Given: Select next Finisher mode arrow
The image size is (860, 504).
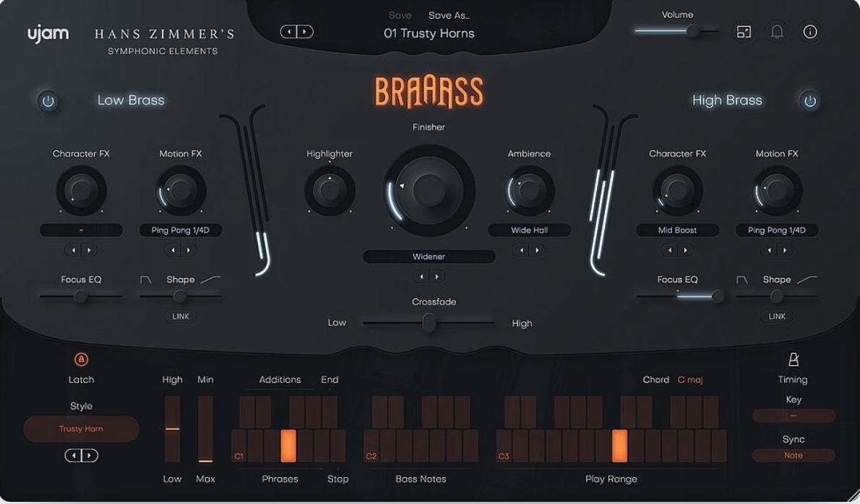Looking at the screenshot, I should coord(437,277).
